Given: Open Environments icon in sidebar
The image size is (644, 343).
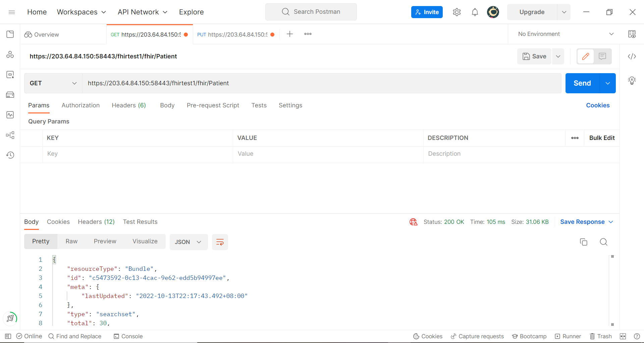Looking at the screenshot, I should 10,75.
